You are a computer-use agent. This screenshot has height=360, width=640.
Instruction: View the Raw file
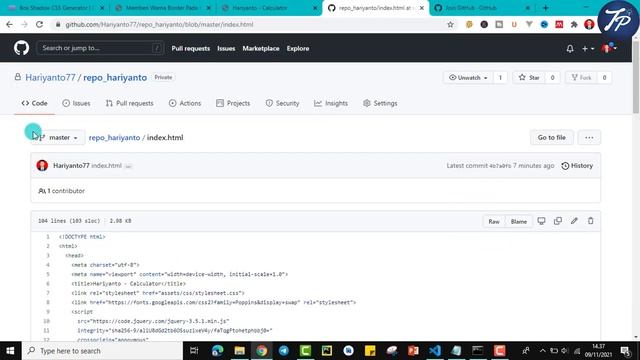click(x=494, y=221)
